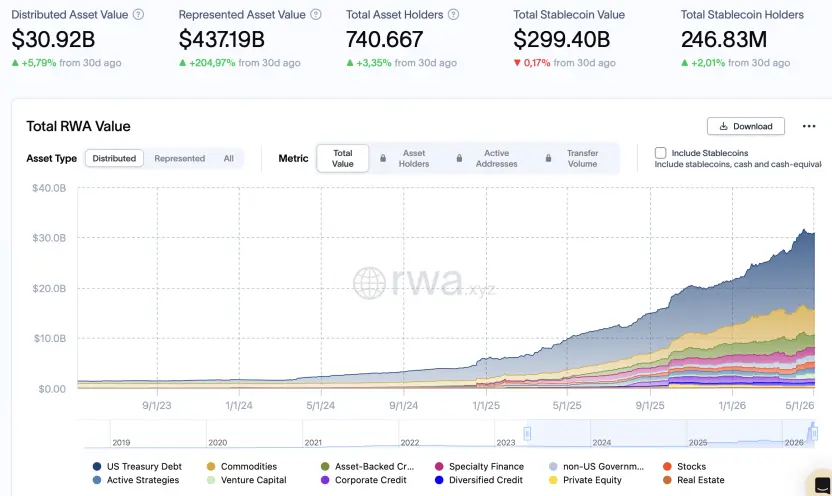This screenshot has width=832, height=496.
Task: Select the Distributed asset type
Action: coord(114,158)
